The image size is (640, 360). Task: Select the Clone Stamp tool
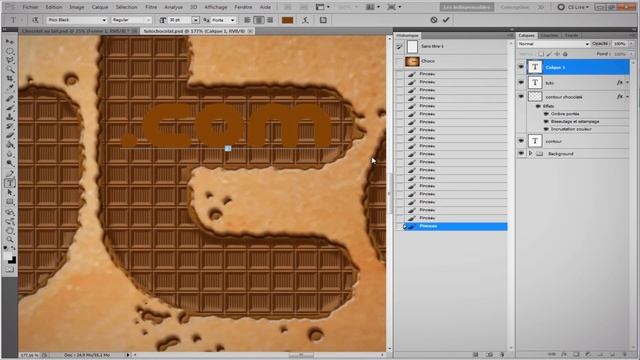coord(9,117)
